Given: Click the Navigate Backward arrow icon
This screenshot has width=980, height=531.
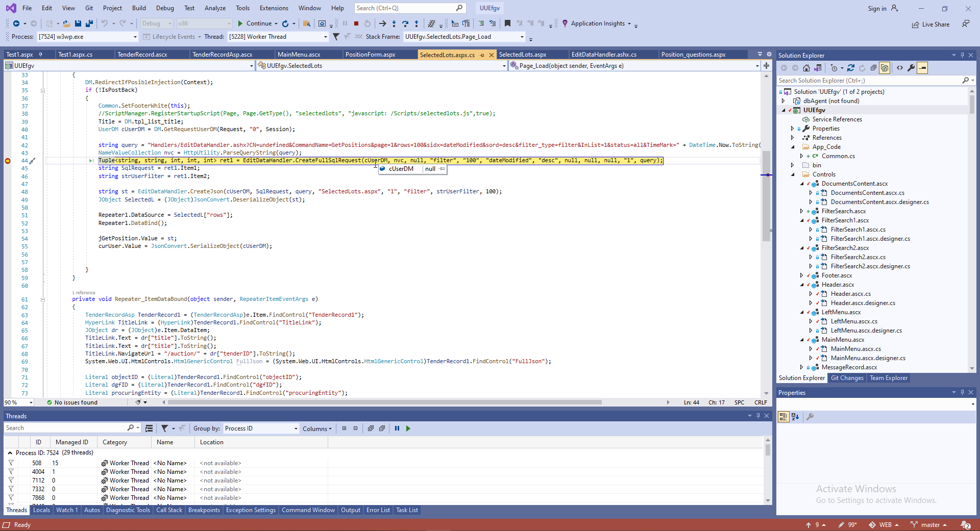Looking at the screenshot, I should coord(17,23).
